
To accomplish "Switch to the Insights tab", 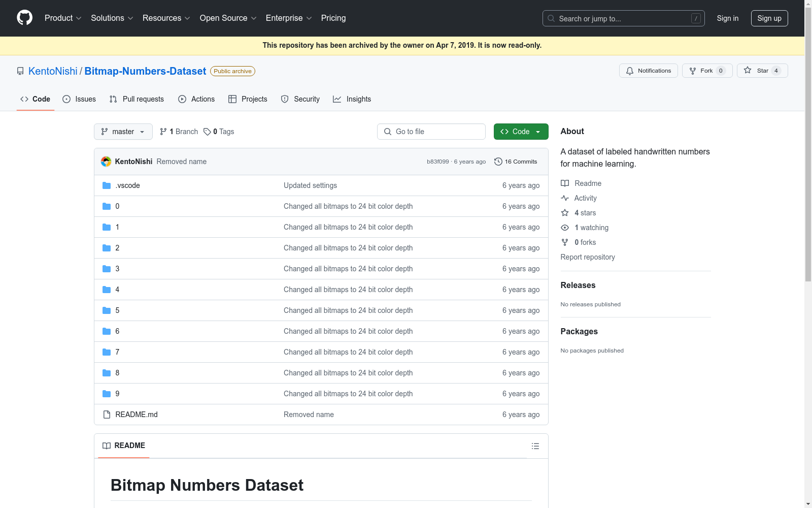I will pos(352,99).
